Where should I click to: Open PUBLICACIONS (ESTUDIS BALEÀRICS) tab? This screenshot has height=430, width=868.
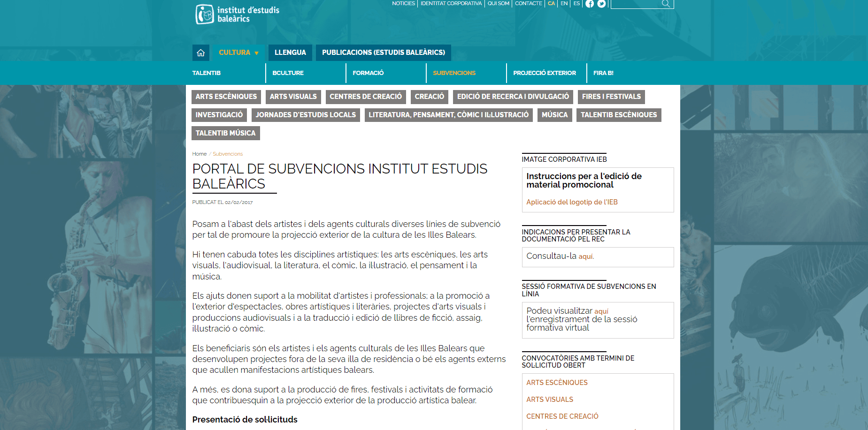tap(384, 53)
